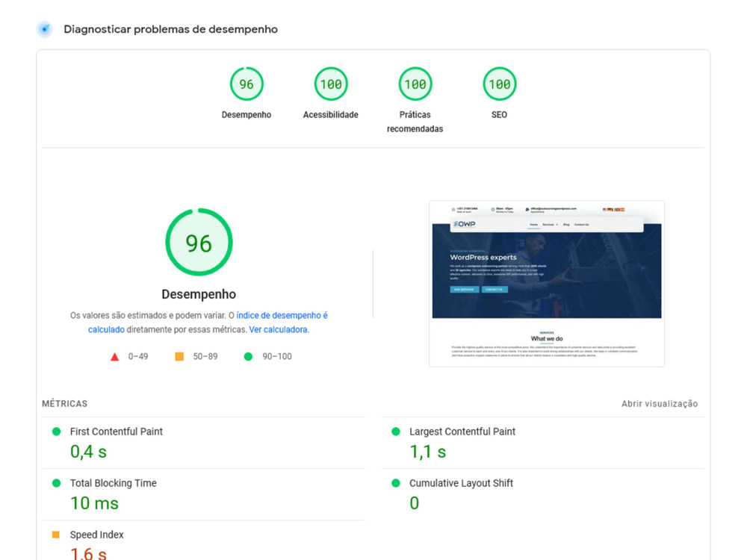
Task: Click the '0,4 s' First Contentful Paint value
Action: click(88, 452)
